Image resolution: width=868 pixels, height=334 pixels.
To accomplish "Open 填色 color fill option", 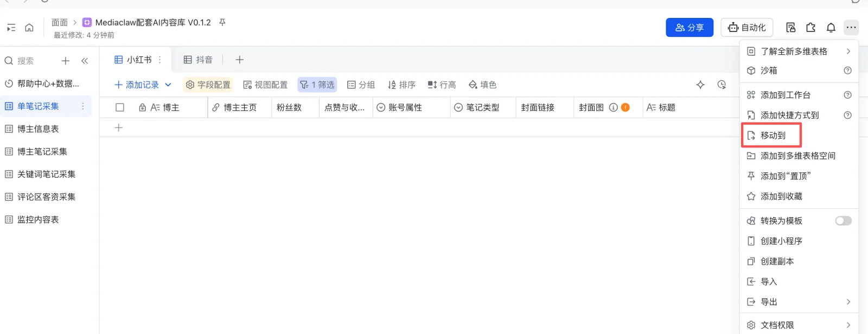I will coord(482,85).
